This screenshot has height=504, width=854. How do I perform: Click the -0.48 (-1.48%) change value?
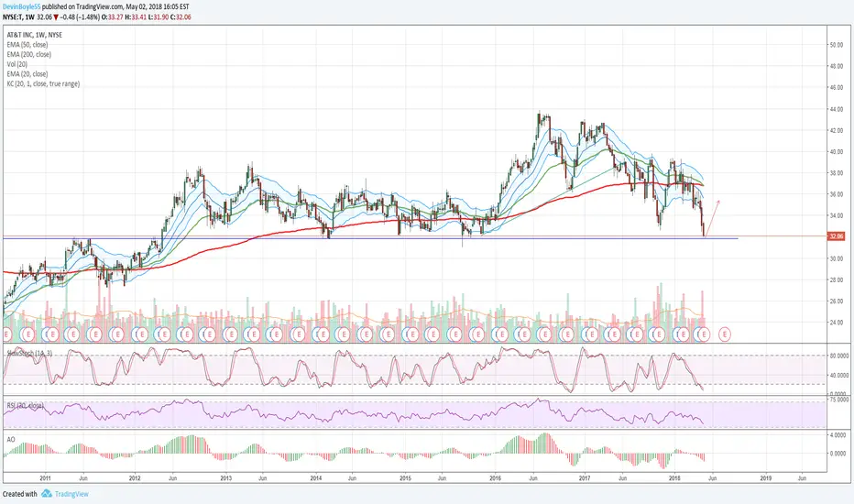80,16
